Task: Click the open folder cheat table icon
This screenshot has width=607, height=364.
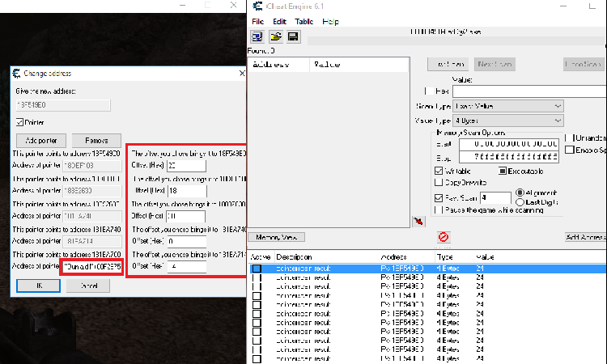Action: [x=276, y=36]
